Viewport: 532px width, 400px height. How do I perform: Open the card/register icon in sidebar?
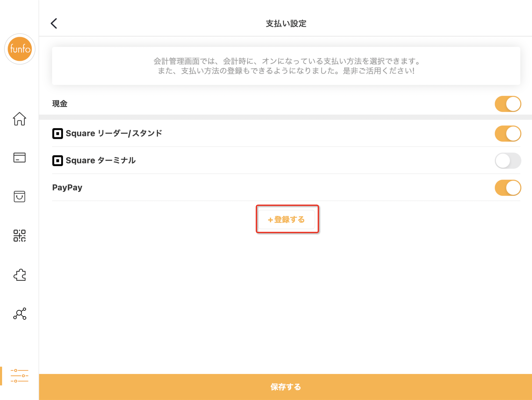(x=20, y=158)
